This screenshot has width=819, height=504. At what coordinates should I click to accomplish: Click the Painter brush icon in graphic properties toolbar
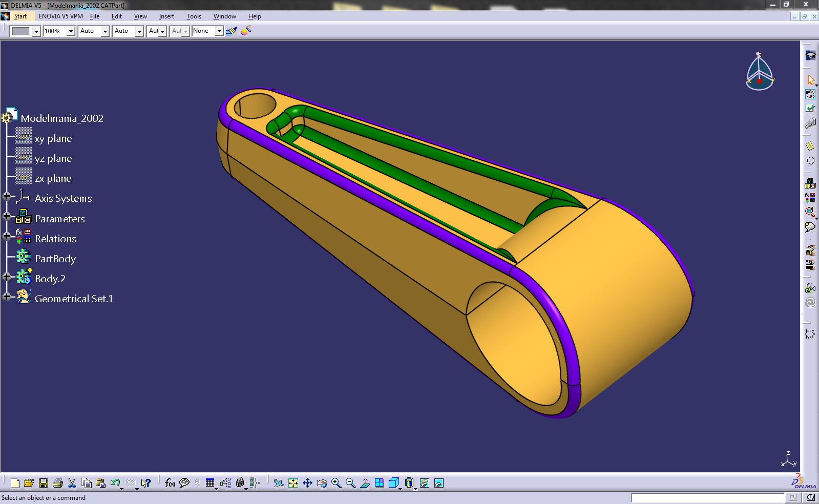click(x=231, y=31)
